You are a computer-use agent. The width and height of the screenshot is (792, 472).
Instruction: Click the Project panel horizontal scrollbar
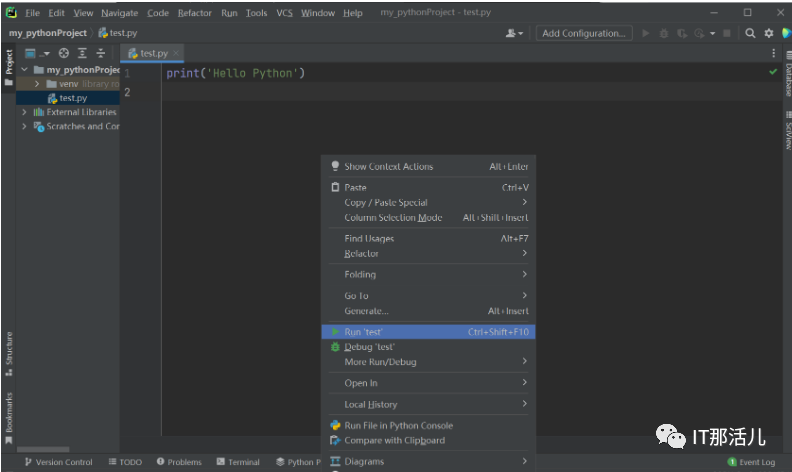click(x=43, y=449)
